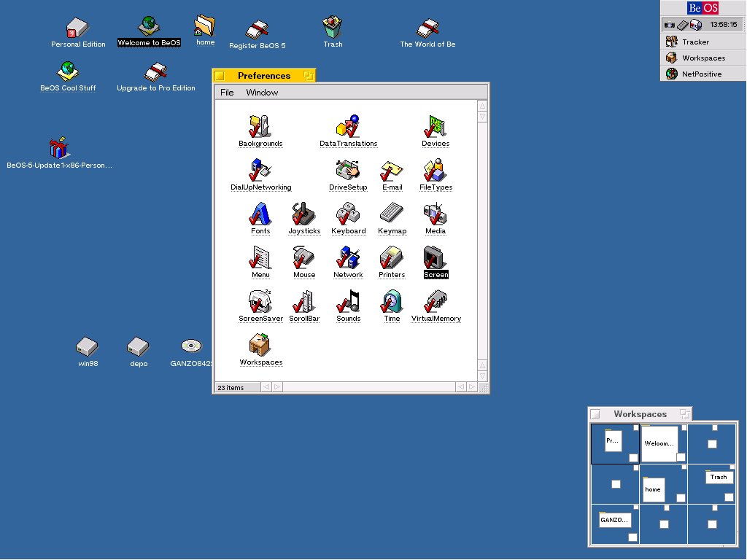Click the Trash icon on desktop
Viewport: 747px width, 560px height.
point(333,28)
